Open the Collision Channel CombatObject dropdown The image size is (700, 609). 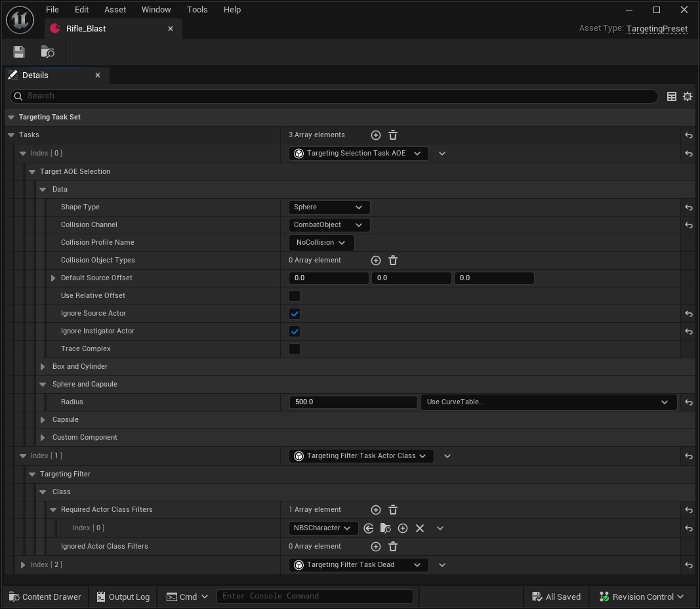pos(329,225)
